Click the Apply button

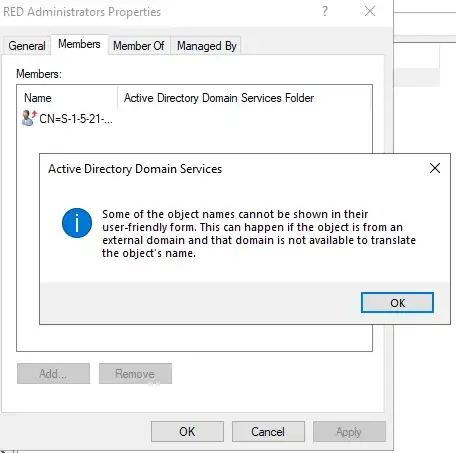click(349, 432)
